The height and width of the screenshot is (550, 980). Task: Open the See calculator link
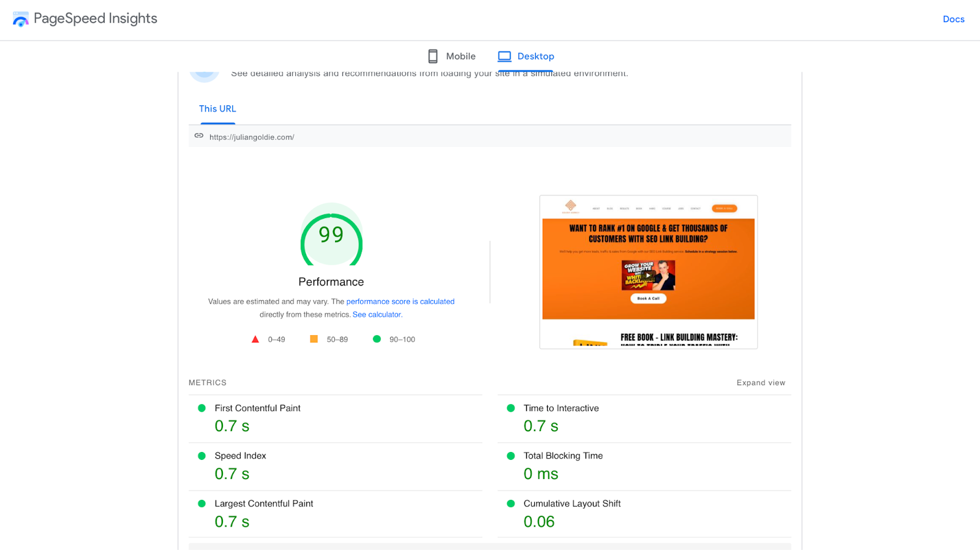click(377, 315)
